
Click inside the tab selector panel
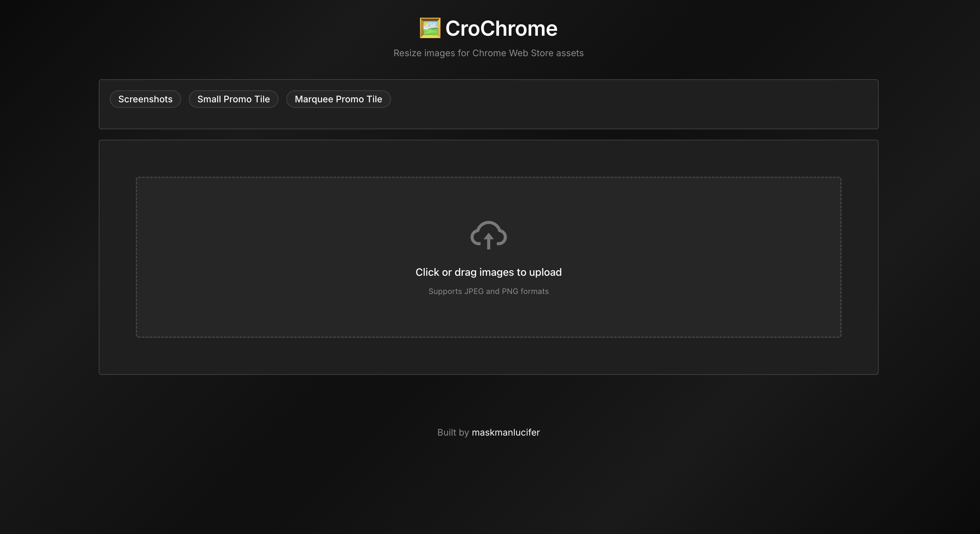(609, 105)
